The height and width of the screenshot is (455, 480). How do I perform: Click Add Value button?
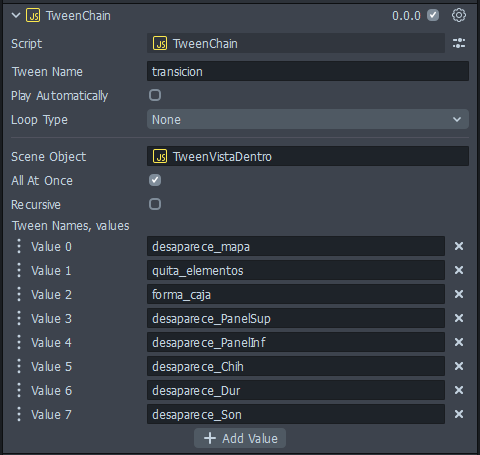click(240, 438)
